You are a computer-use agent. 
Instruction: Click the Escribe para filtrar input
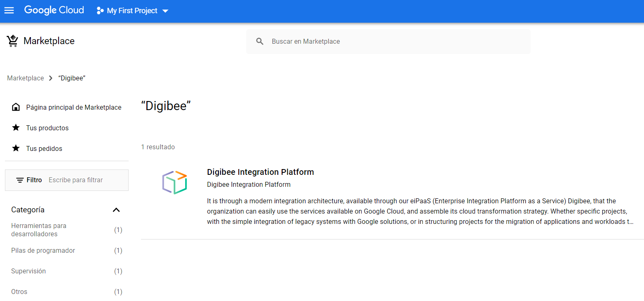click(86, 180)
